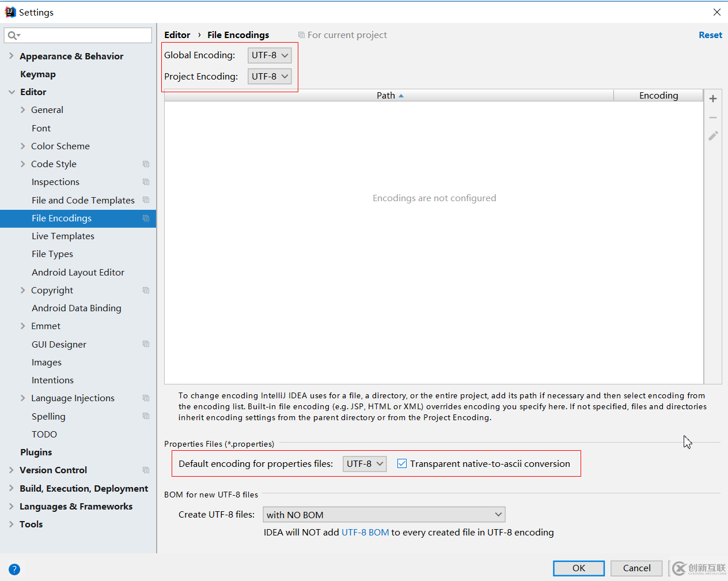728x581 pixels.
Task: Open default properties files encoding dropdown
Action: click(x=365, y=463)
